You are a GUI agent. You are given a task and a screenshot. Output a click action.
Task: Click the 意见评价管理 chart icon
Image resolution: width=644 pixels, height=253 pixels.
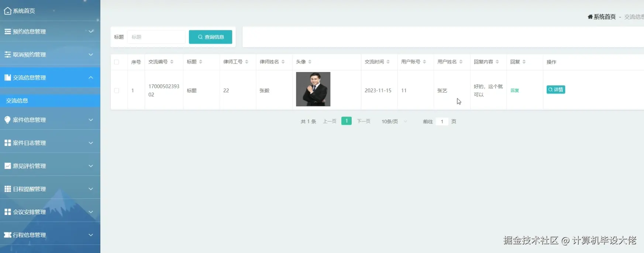click(x=7, y=166)
